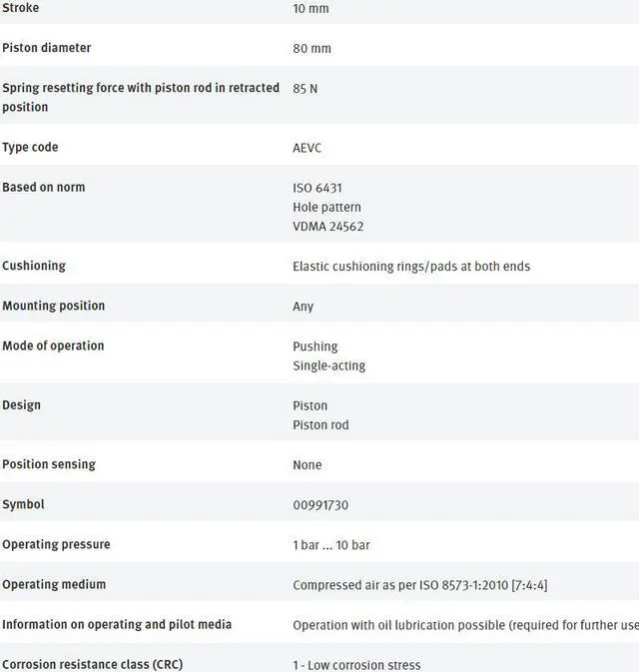Click the Compressed air ISO 8573-1:2010 text
The width and height of the screenshot is (639, 672).
point(419,585)
